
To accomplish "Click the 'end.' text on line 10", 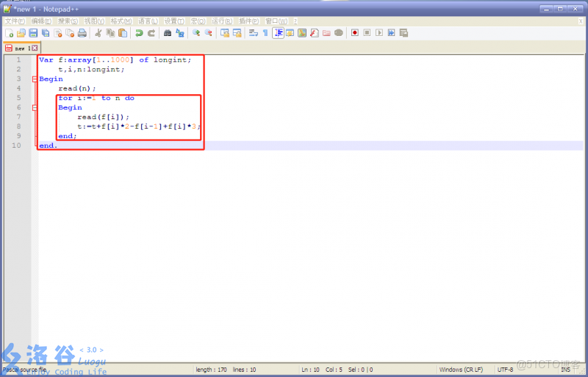I will pos(49,146).
